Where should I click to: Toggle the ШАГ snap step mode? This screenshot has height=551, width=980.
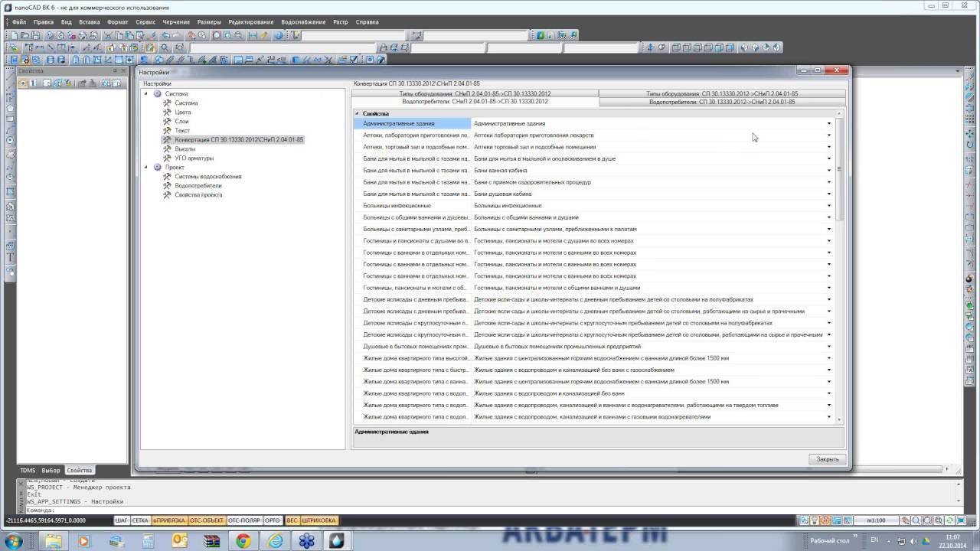pos(121,520)
